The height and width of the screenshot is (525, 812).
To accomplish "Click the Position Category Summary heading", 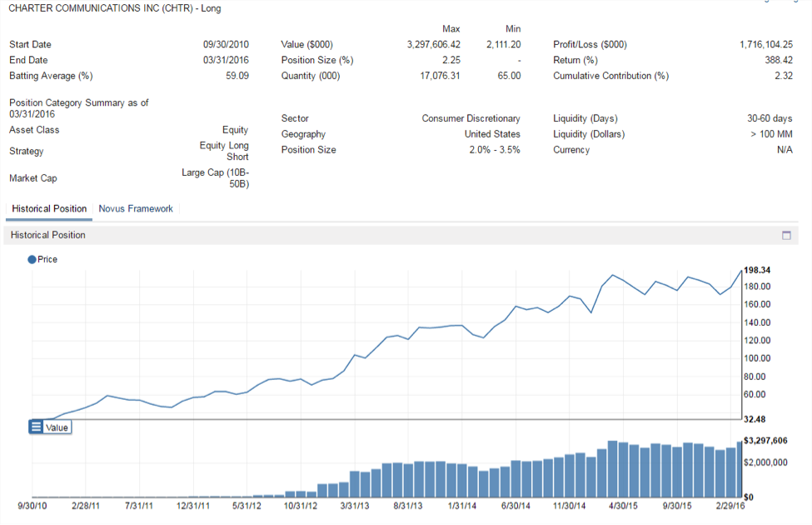I will (x=79, y=108).
